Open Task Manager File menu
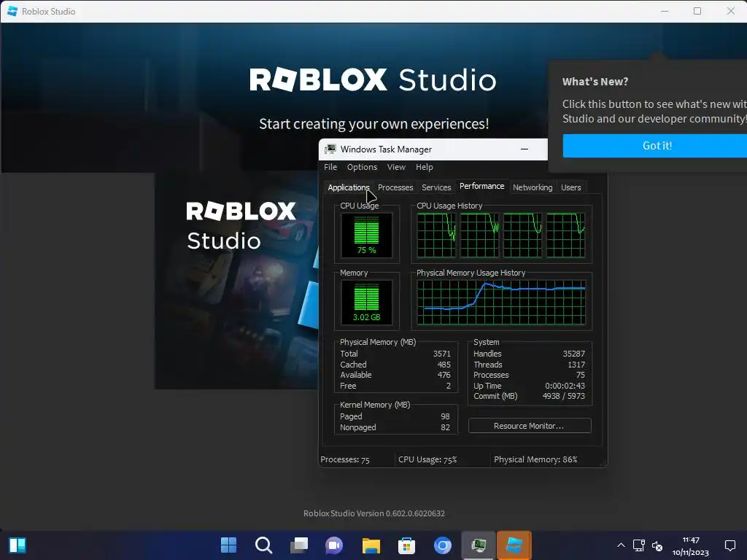The width and height of the screenshot is (747, 560). [x=330, y=167]
